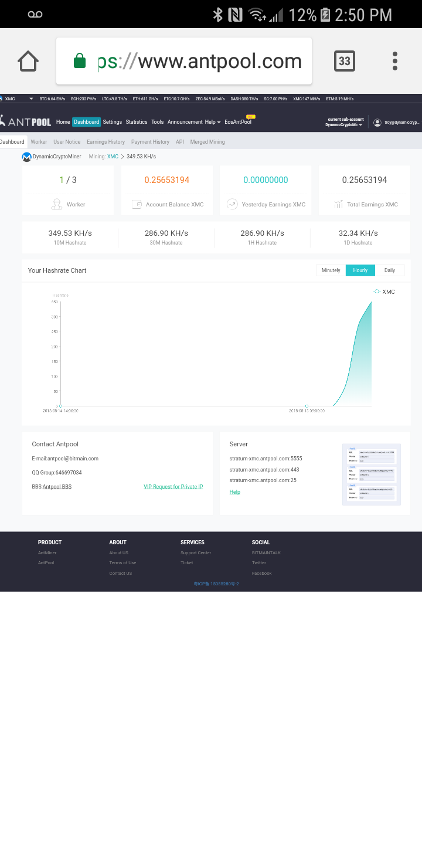Click the orange 0.25653194 account balance value

[167, 180]
